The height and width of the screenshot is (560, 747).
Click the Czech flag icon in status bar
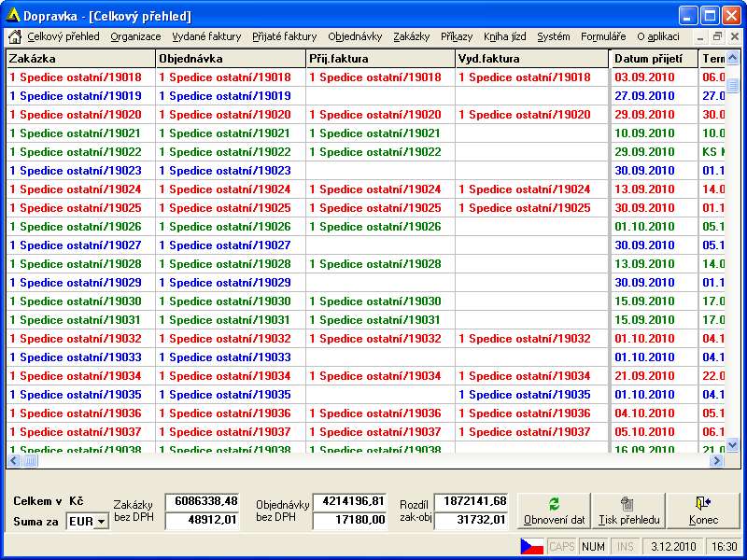(x=531, y=547)
